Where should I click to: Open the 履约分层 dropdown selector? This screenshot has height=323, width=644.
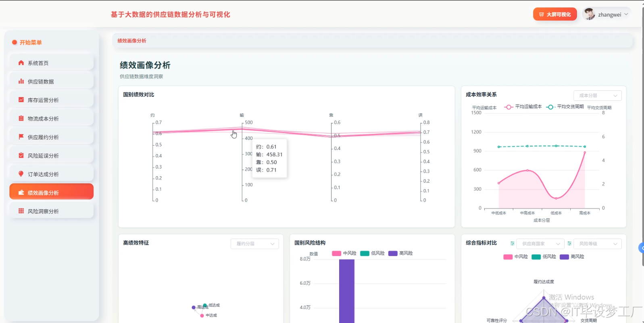pyautogui.click(x=255, y=244)
